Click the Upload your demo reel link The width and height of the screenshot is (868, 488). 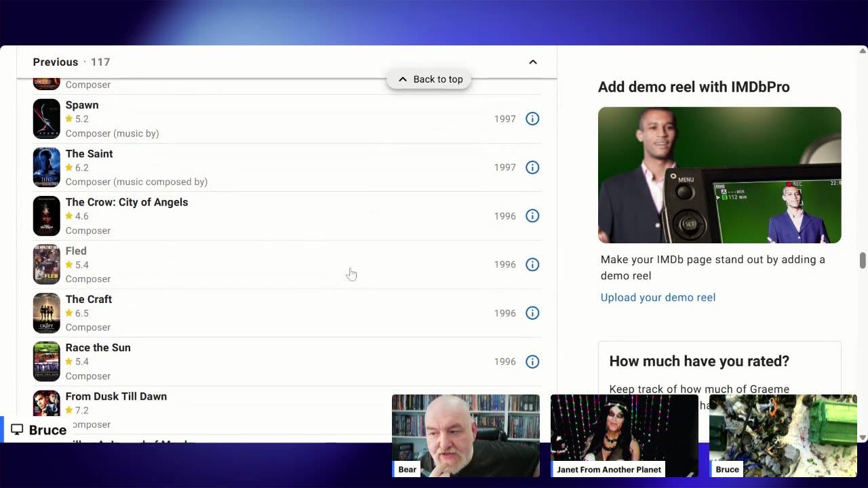click(x=658, y=298)
